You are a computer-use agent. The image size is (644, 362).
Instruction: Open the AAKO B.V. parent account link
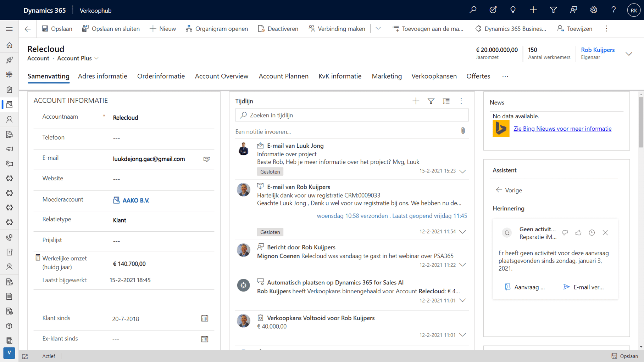tap(136, 200)
